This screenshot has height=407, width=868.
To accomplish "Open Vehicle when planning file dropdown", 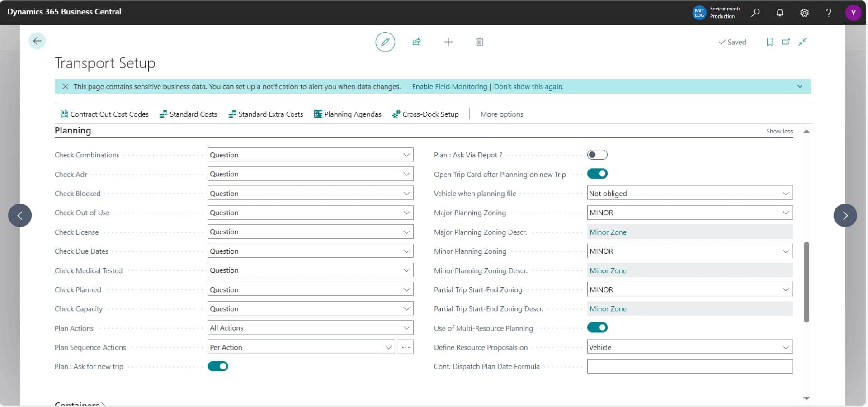I will 689,193.
